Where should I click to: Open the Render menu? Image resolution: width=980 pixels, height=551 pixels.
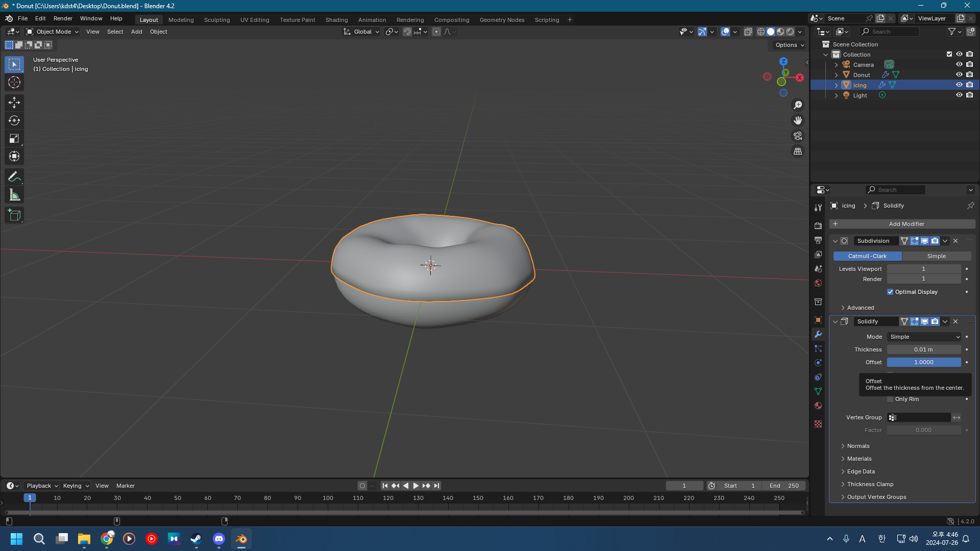[63, 18]
